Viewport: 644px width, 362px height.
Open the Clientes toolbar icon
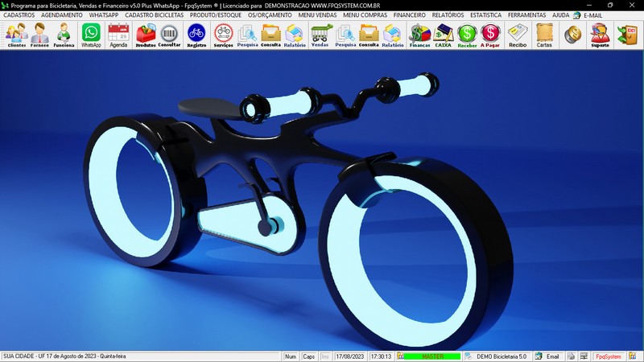16,35
